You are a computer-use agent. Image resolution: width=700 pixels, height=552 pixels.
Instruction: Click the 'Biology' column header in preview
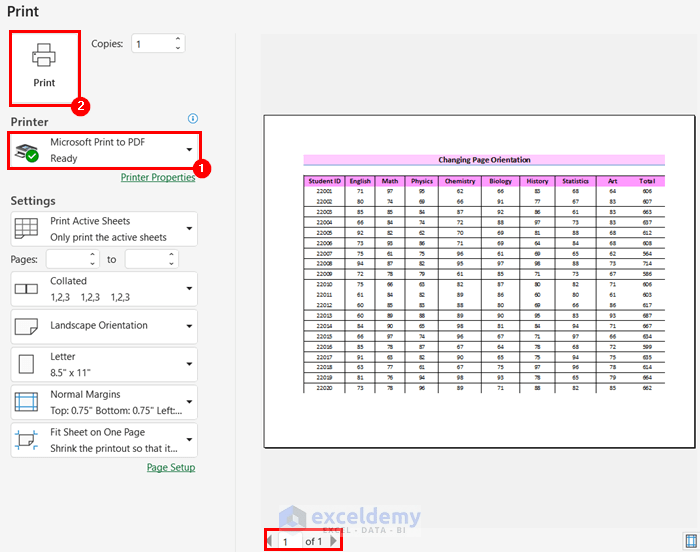pyautogui.click(x=500, y=181)
